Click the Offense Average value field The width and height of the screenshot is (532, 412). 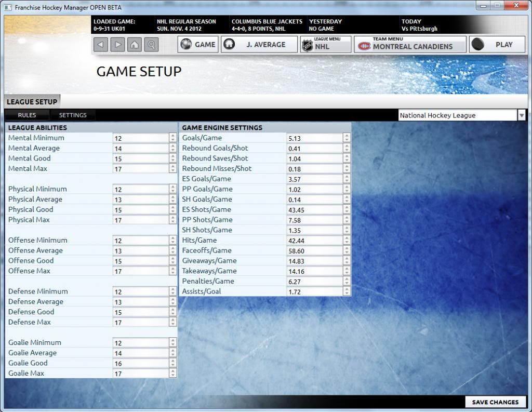[x=141, y=250]
